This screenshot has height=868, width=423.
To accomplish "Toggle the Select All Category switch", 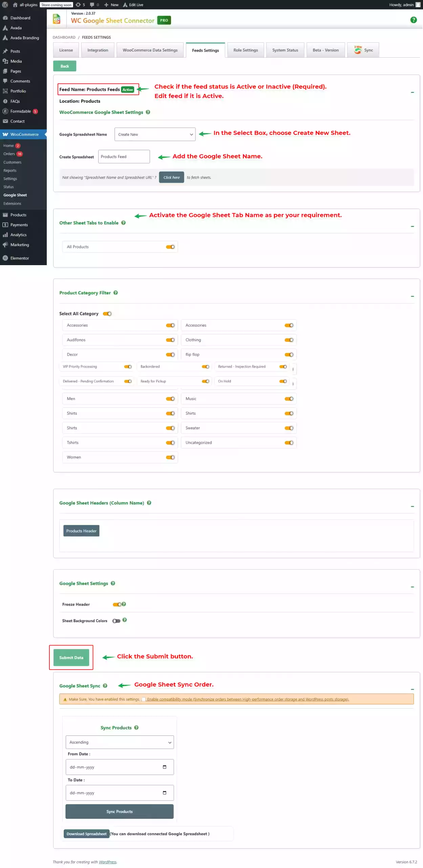I will pos(107,314).
